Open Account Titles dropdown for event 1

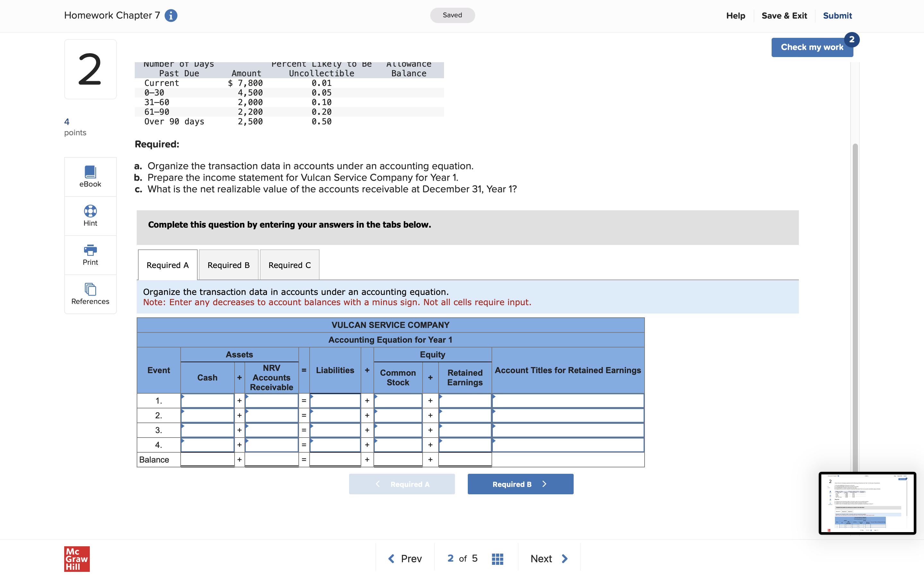coord(568,401)
